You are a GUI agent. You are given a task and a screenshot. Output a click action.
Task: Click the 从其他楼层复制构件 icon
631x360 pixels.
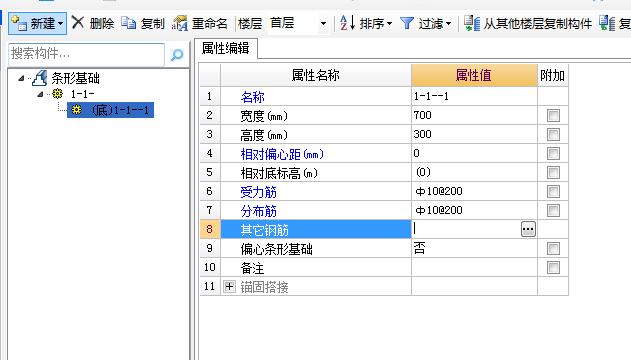(472, 23)
